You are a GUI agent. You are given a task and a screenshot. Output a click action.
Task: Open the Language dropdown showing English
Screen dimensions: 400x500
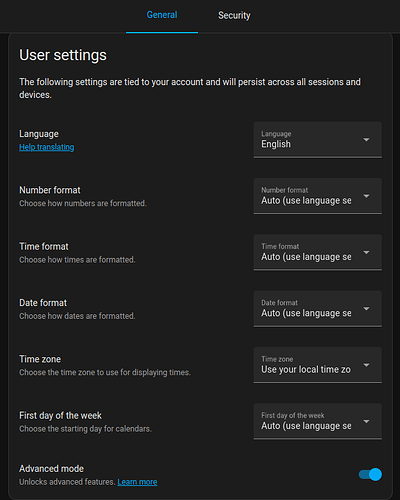tap(318, 140)
